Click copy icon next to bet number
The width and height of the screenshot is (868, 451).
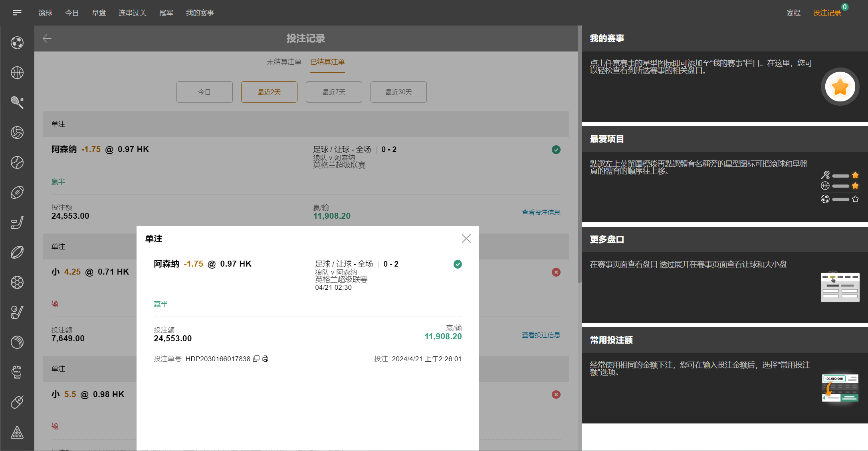256,359
